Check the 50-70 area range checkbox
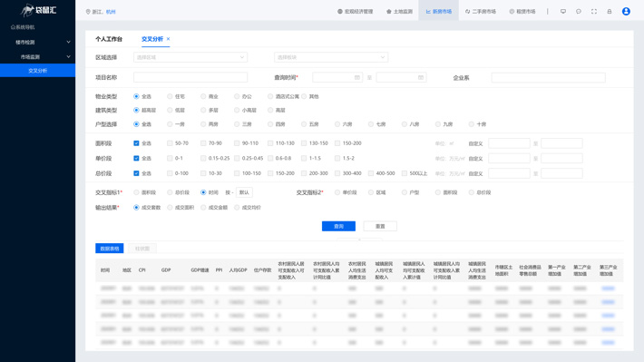 [170, 143]
